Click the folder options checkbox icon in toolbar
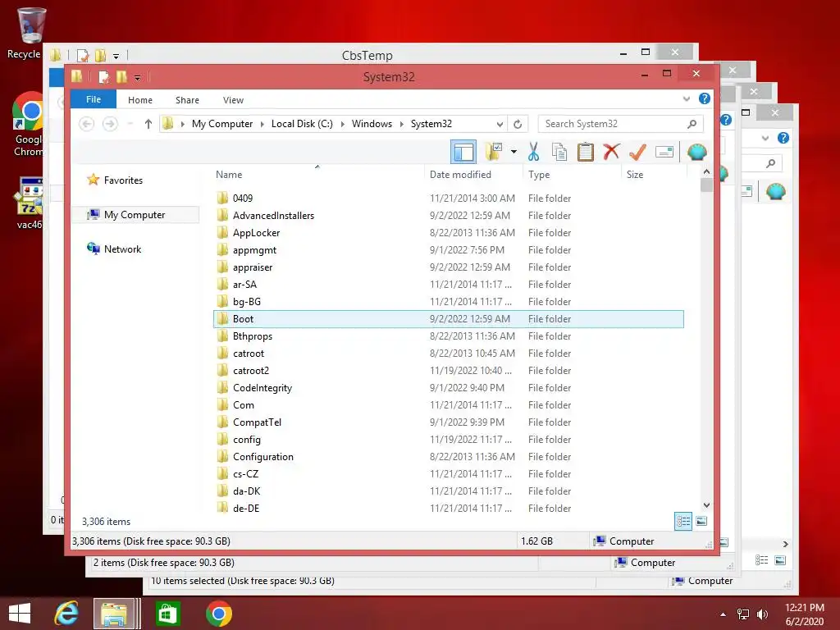The height and width of the screenshot is (630, 840). [x=493, y=152]
